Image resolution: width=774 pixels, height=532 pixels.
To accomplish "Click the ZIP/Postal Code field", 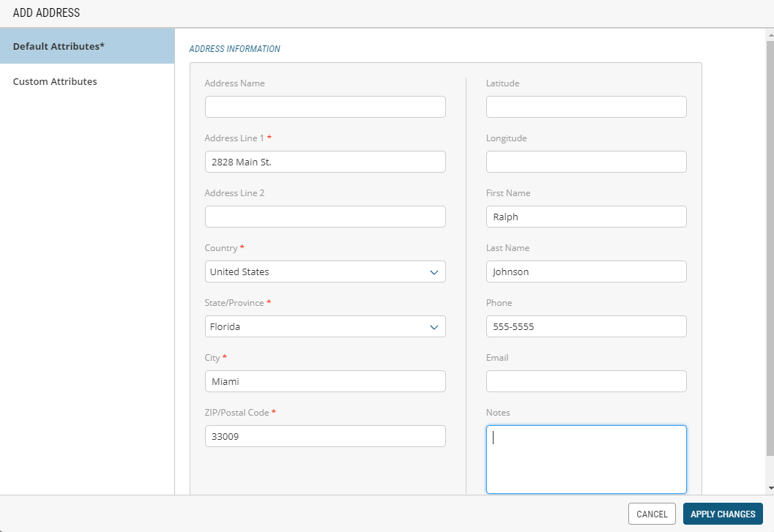I will (x=324, y=436).
